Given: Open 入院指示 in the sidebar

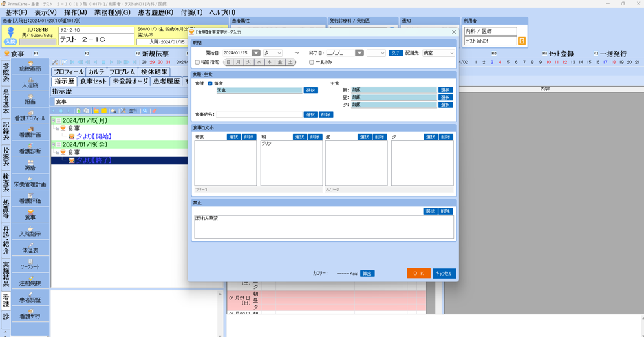Looking at the screenshot, I should (x=30, y=232).
